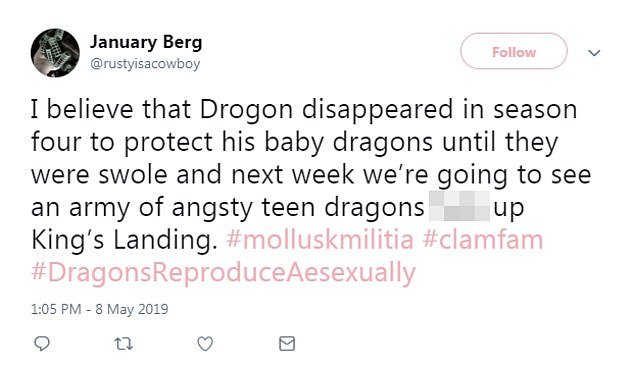Open the January Berg display name link
Screen dimensions: 634x368
(x=146, y=42)
